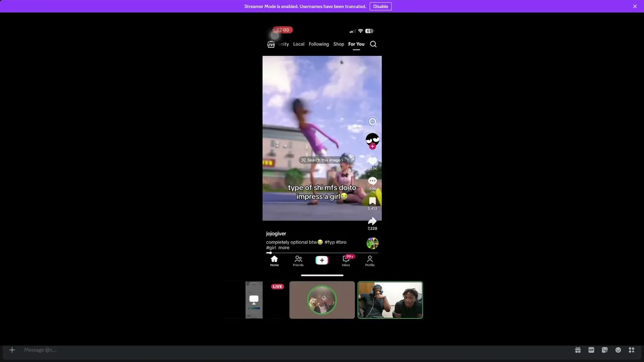Disable Streamer Mode from the banner
The image size is (644, 362).
380,7
